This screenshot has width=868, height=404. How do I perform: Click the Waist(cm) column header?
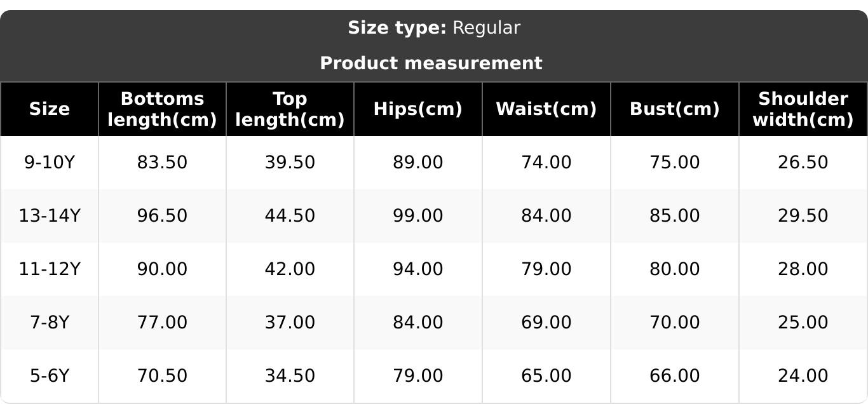click(x=546, y=109)
